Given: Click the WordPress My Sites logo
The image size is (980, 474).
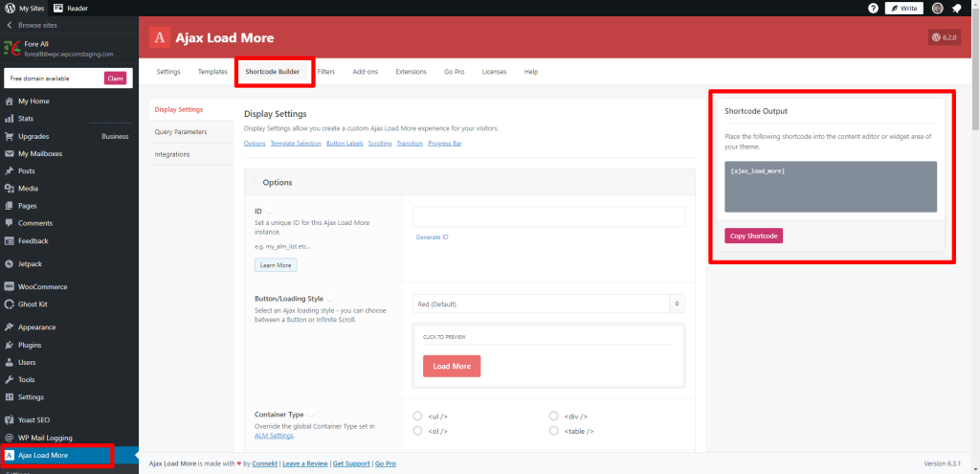Looking at the screenshot, I should pyautogui.click(x=9, y=8).
